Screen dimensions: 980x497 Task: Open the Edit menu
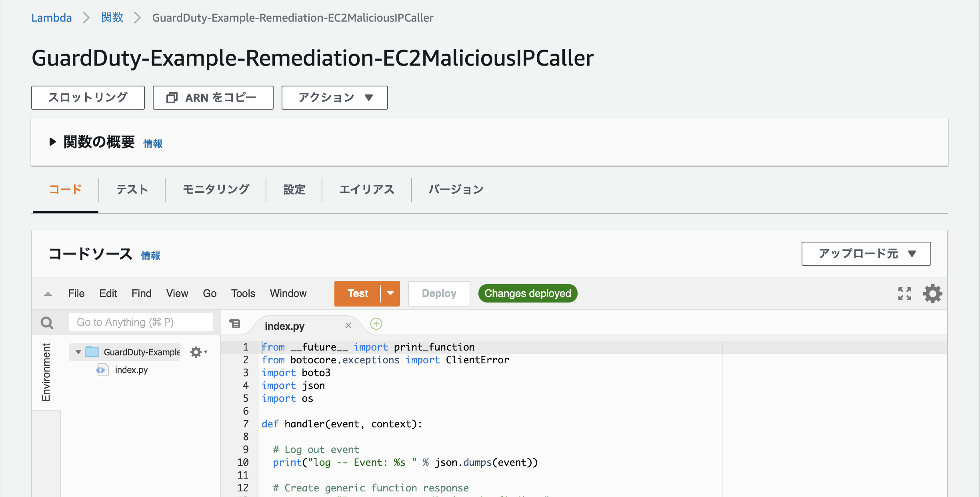(108, 294)
